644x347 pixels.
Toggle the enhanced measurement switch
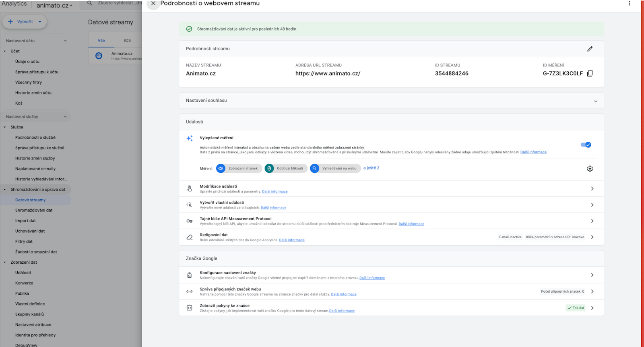[586, 145]
